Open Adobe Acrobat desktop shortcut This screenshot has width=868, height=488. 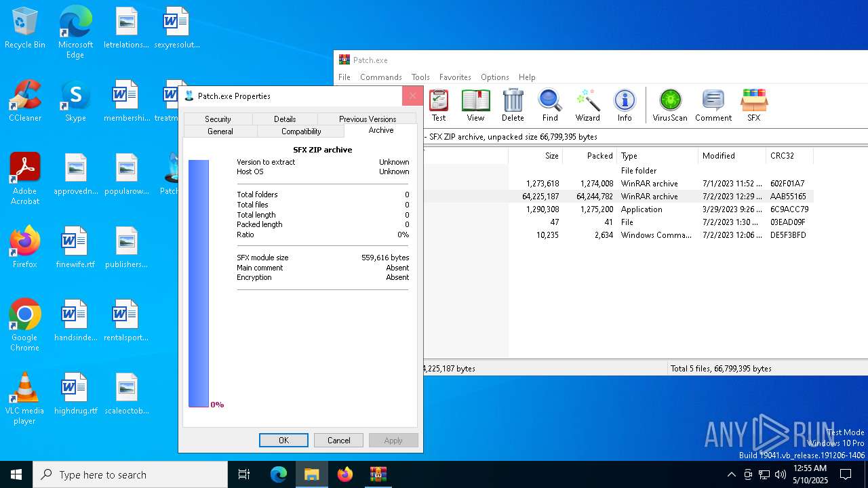(x=24, y=179)
